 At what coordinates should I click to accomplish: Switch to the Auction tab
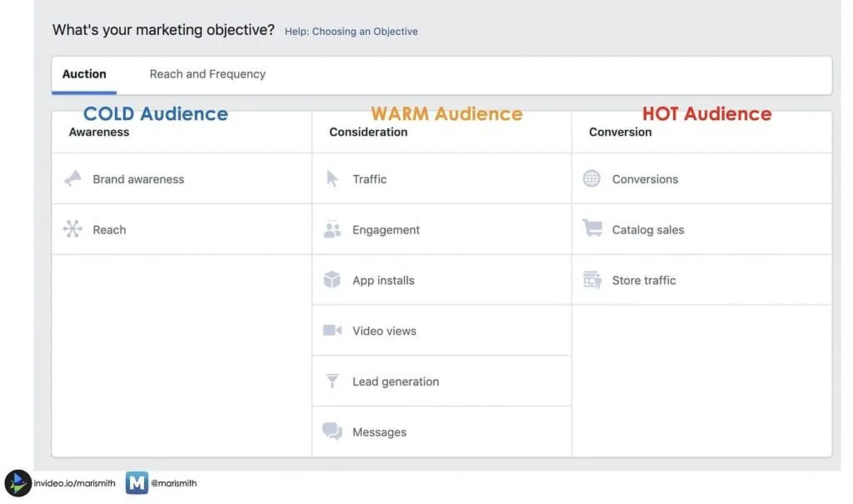click(84, 74)
